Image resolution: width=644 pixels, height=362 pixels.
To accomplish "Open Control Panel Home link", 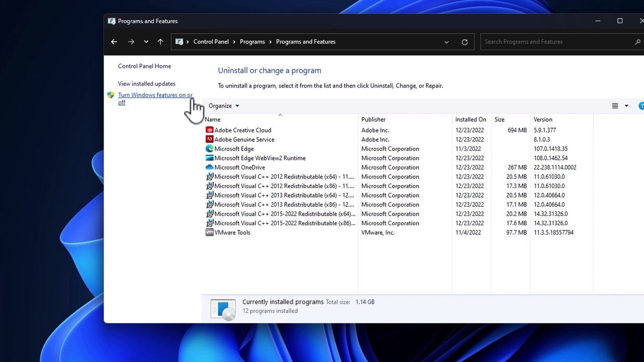I will 144,66.
